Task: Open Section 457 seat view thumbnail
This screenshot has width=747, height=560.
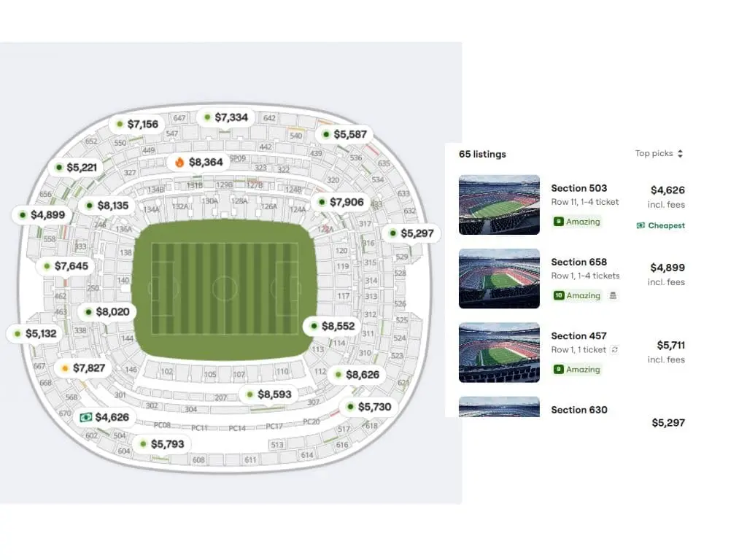Action: tap(499, 353)
